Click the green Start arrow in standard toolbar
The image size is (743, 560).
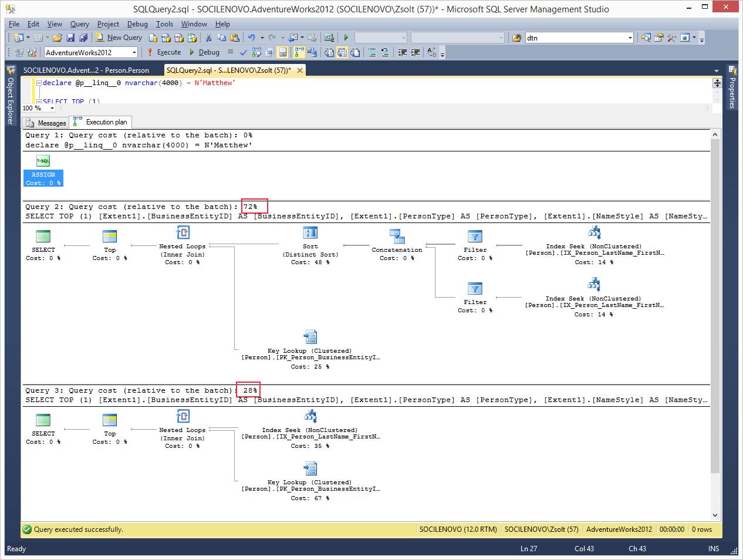coord(346,38)
